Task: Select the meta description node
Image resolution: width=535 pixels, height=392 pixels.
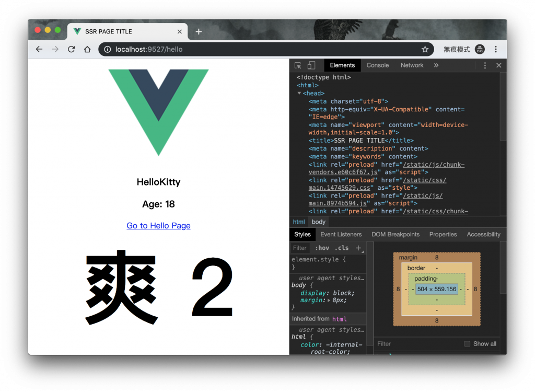Action: (x=368, y=148)
